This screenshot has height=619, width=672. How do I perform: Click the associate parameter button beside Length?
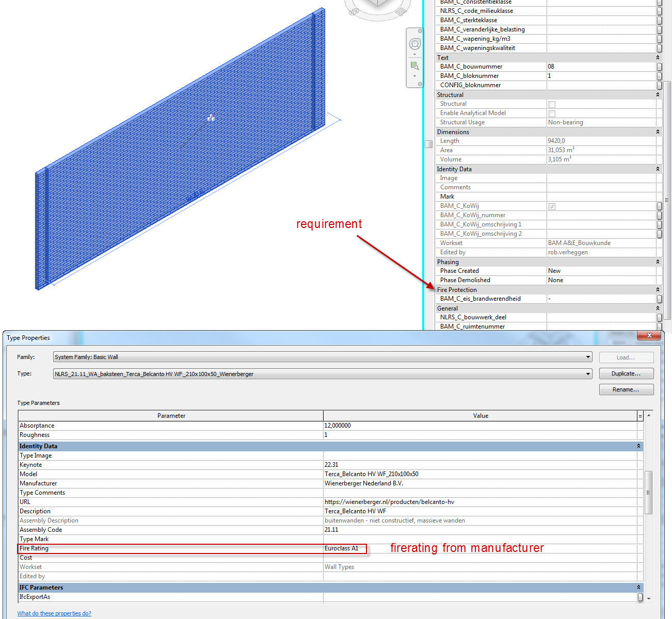click(659, 140)
